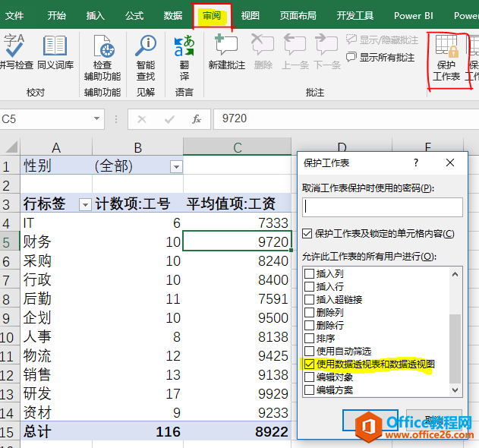Screen dimensions: 479x448
Task: Switch to the Home (开始) tab
Action: click(56, 15)
